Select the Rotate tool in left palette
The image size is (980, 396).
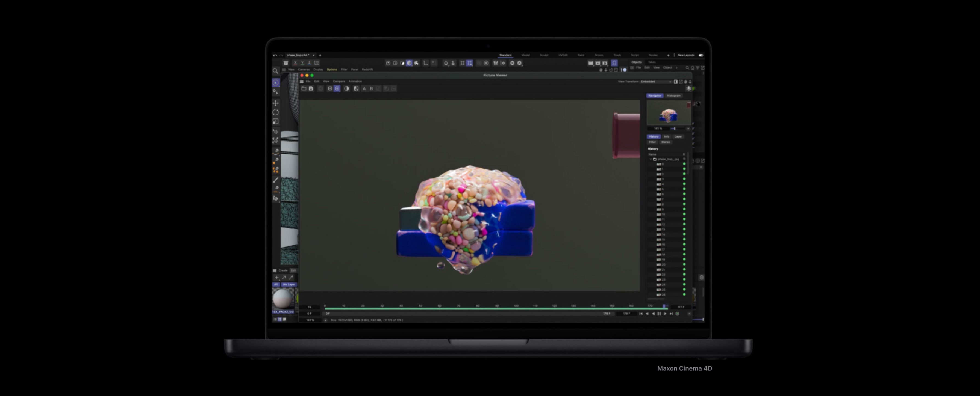(x=276, y=112)
